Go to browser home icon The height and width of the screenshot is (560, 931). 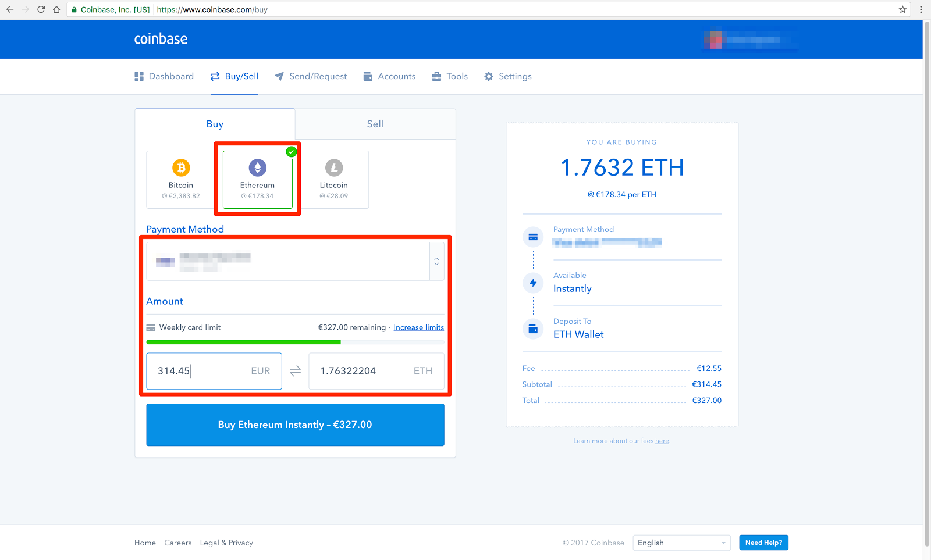pos(56,9)
